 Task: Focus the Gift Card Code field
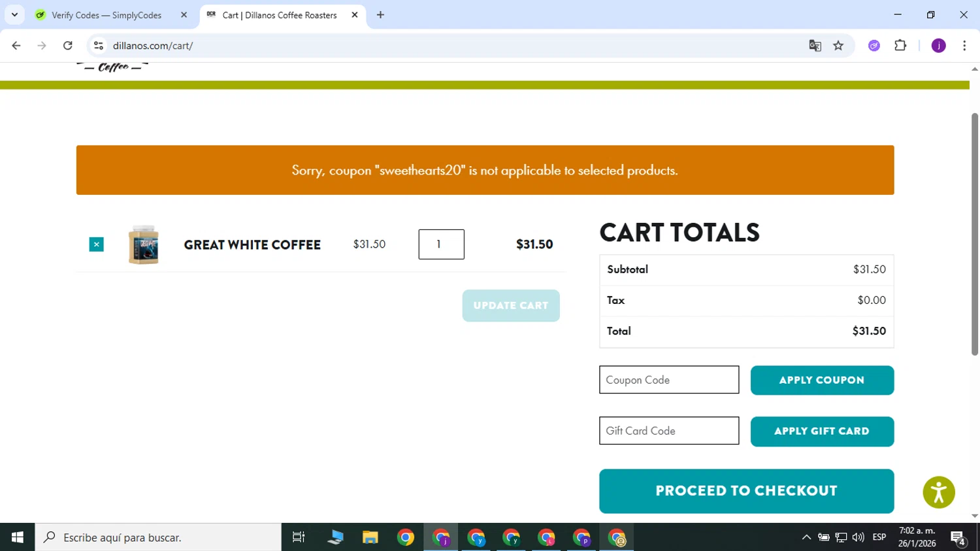[669, 431]
